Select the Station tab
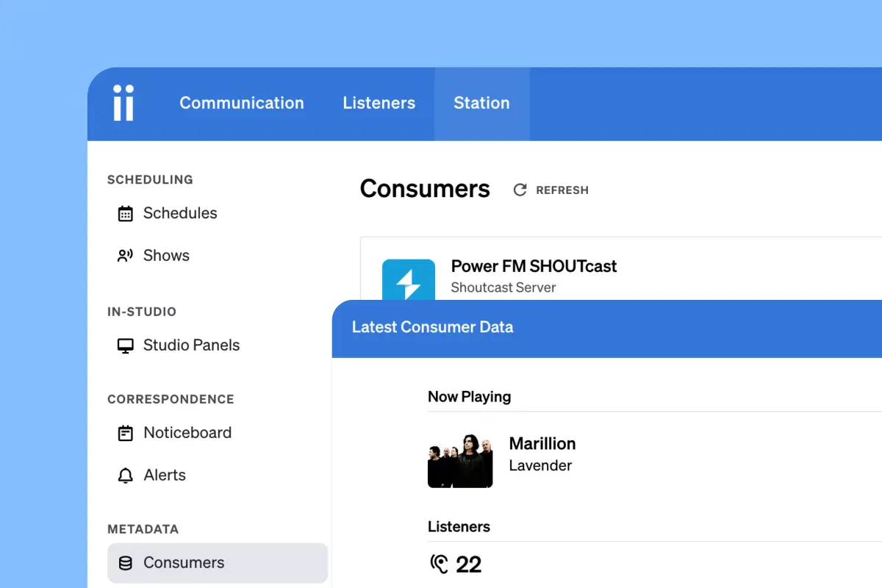 pyautogui.click(x=481, y=103)
